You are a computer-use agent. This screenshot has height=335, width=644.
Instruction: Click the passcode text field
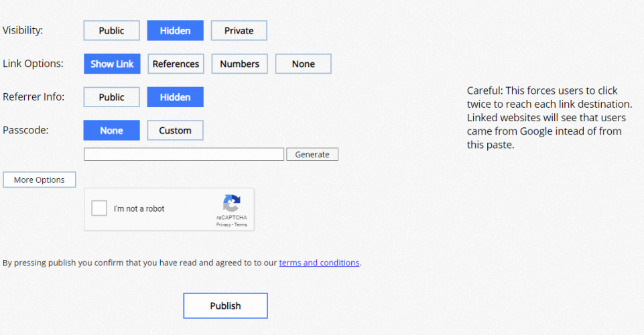pos(184,154)
